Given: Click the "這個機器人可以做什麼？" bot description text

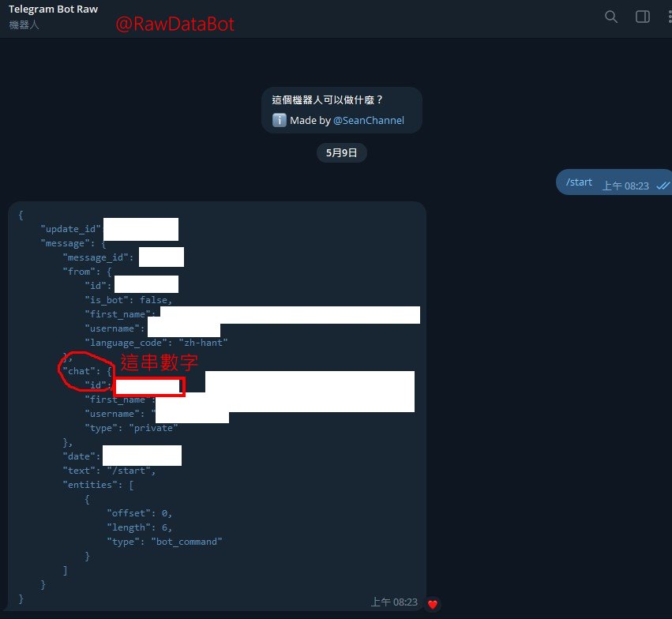Looking at the screenshot, I should pos(328,100).
